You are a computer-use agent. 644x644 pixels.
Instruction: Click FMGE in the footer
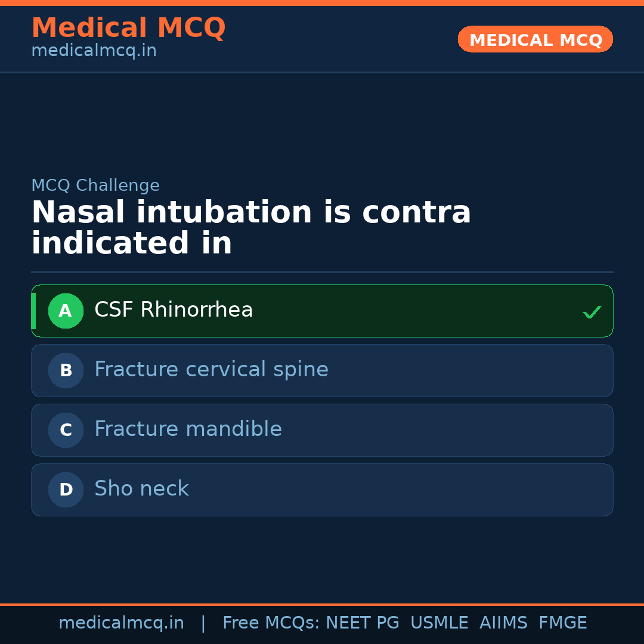(x=562, y=623)
